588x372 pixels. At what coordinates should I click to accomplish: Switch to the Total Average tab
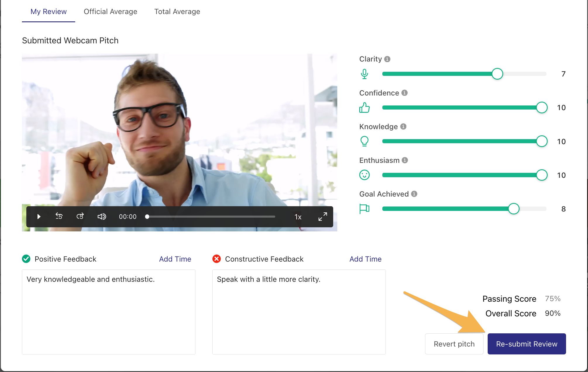[x=177, y=12]
